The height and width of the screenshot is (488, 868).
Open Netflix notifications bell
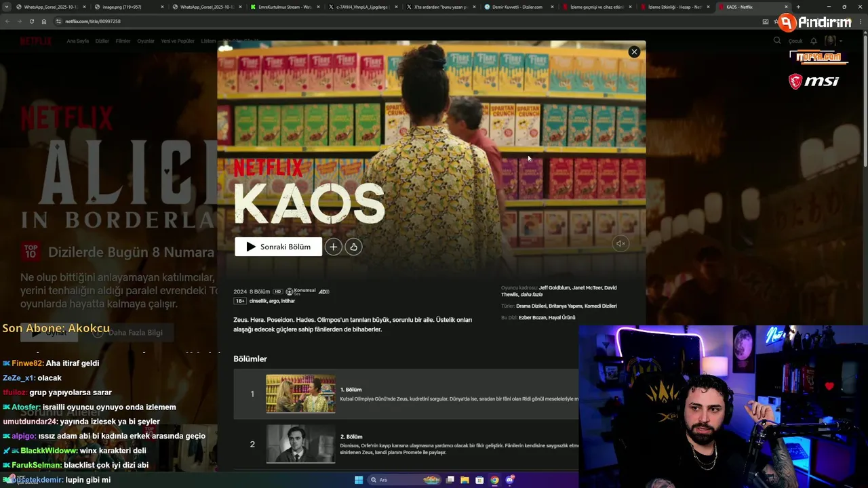(814, 41)
